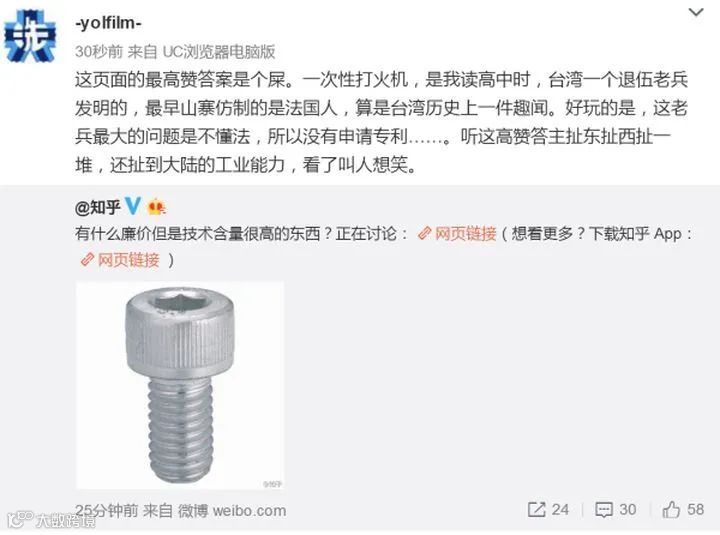720x535 pixels.
Task: Open the @知乎 account link
Action: [98, 207]
